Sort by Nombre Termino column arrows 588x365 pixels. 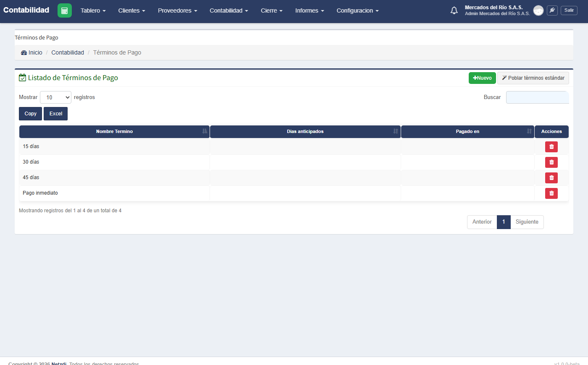[x=205, y=131]
